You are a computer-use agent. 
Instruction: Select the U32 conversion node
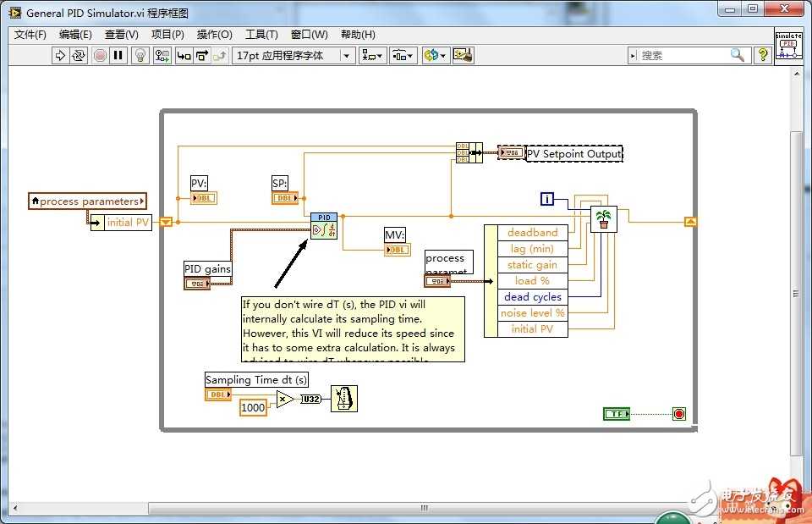click(x=310, y=399)
